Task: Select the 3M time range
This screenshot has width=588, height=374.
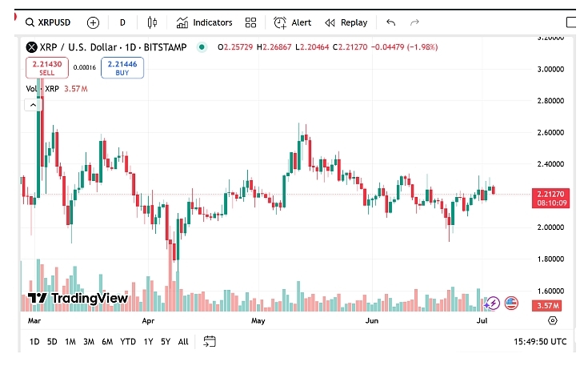Action: click(x=89, y=341)
